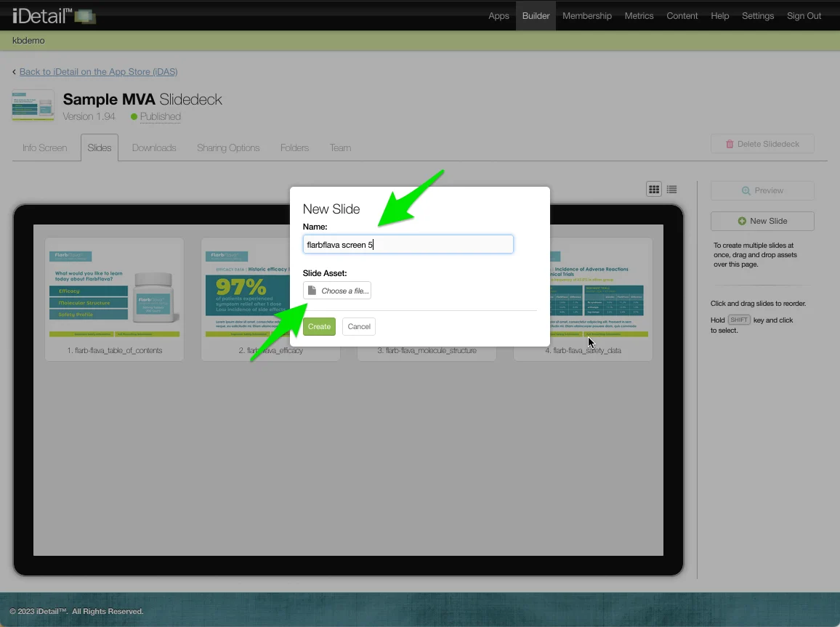This screenshot has height=627, width=840.
Task: Click the New Slide button
Action: (x=762, y=221)
